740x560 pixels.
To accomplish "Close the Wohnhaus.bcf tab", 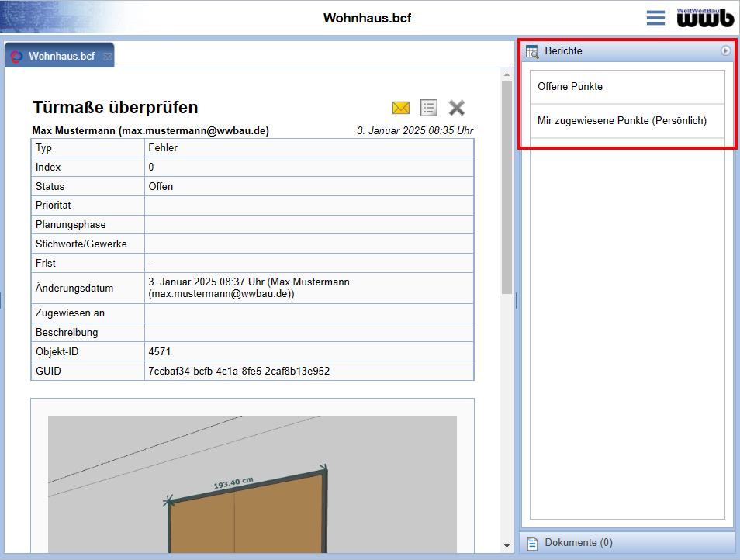I will tap(108, 57).
